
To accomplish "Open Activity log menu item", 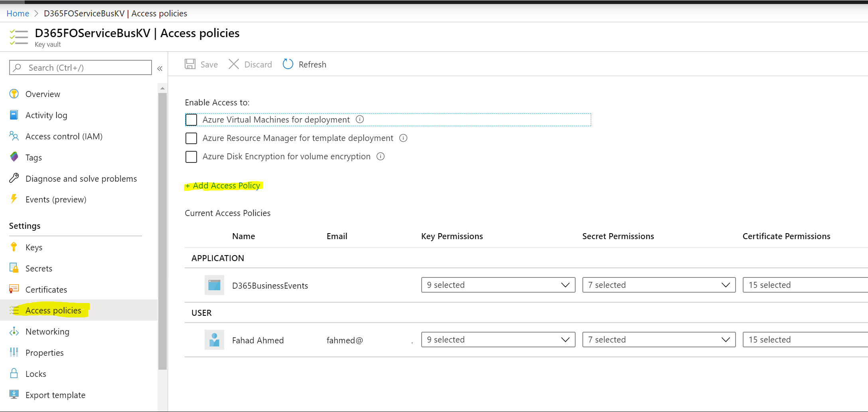I will click(79, 115).
